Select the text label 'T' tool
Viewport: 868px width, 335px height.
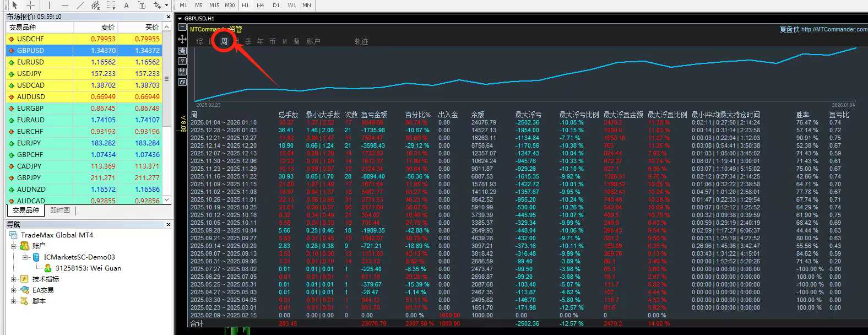point(142,5)
